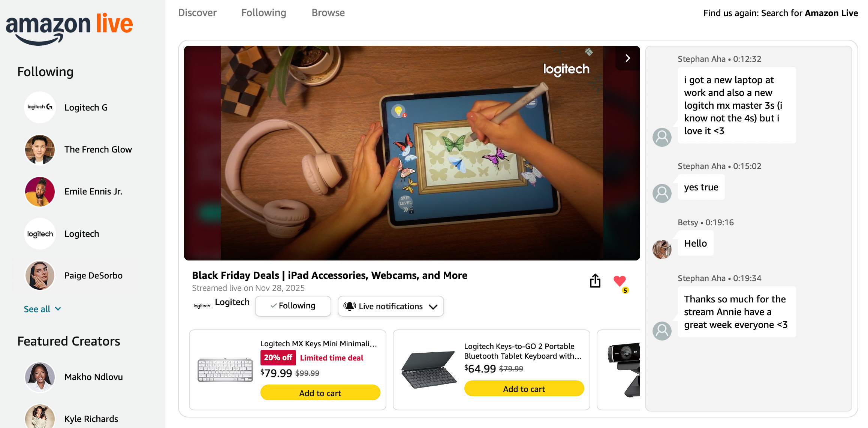Switch to the Discover tab
This screenshot has height=428, width=868.
(197, 13)
